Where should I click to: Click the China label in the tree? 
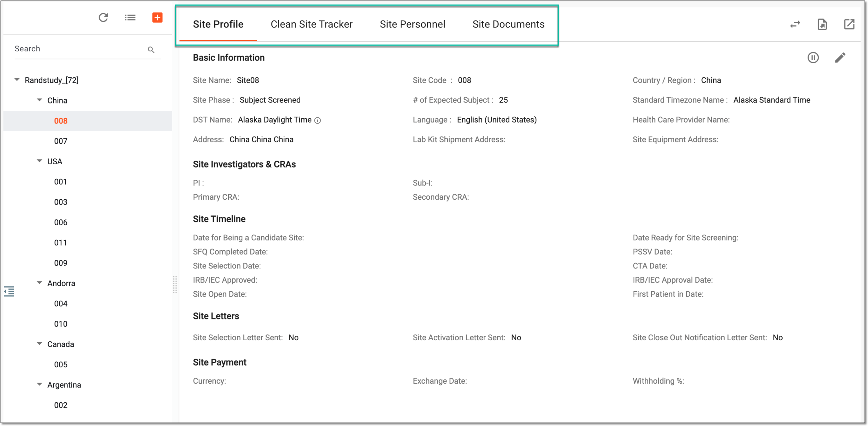tap(57, 101)
